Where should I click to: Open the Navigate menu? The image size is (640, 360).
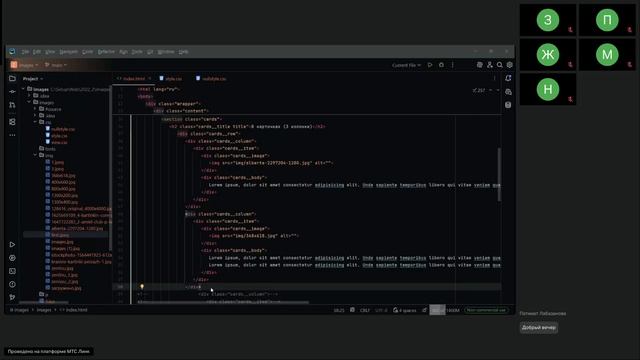(x=68, y=52)
